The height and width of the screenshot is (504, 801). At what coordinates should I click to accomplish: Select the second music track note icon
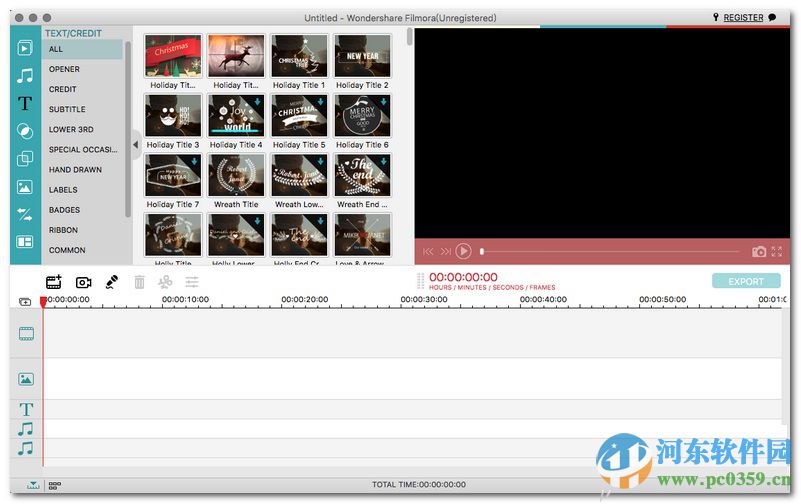26,448
